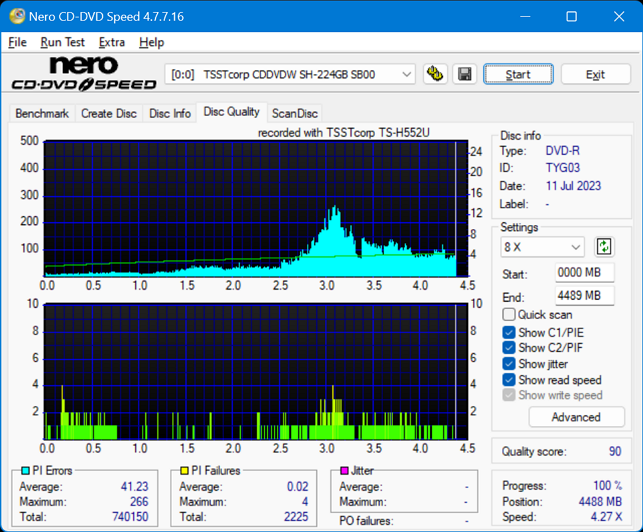The width and height of the screenshot is (643, 532).
Task: Click the yellow PI Failures legend swatch
Action: [185, 470]
